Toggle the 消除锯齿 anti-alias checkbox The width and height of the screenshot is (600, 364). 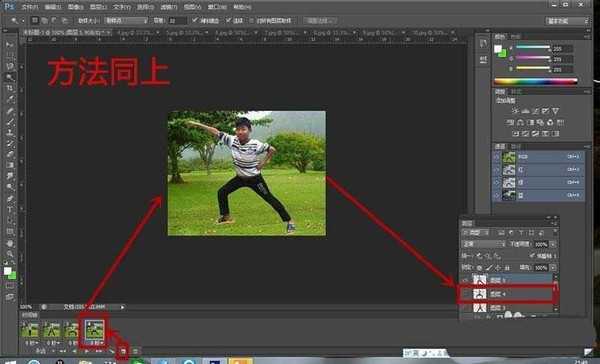click(195, 20)
